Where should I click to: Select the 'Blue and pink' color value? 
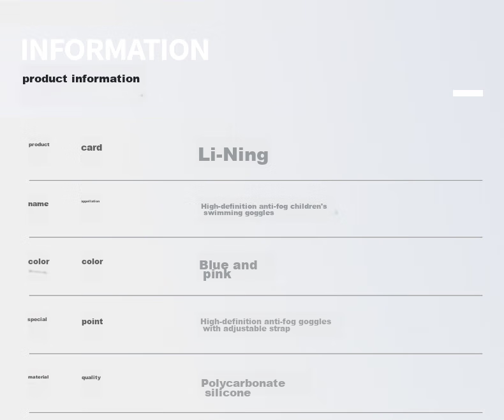228,269
